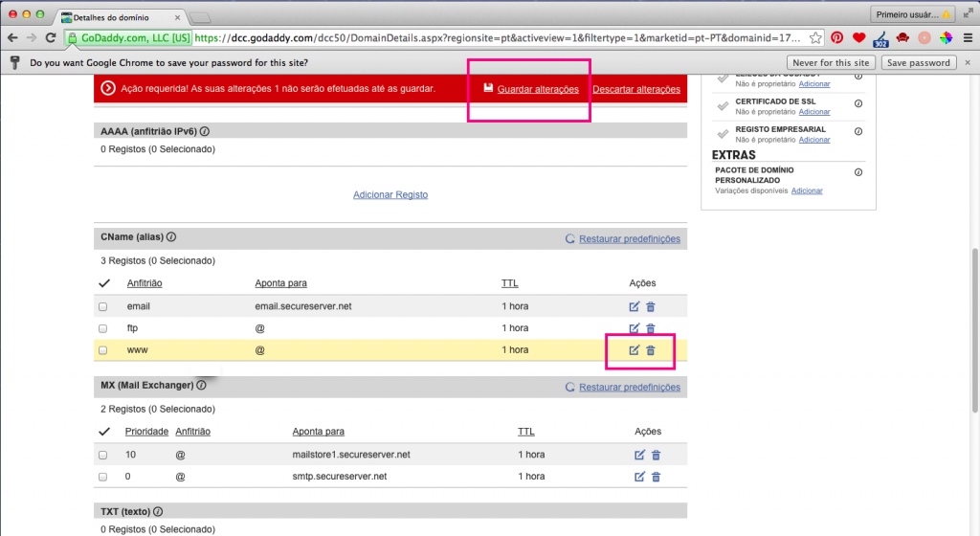Open info icon next to MX (Mail Exchanger)
980x536 pixels.
coord(201,385)
